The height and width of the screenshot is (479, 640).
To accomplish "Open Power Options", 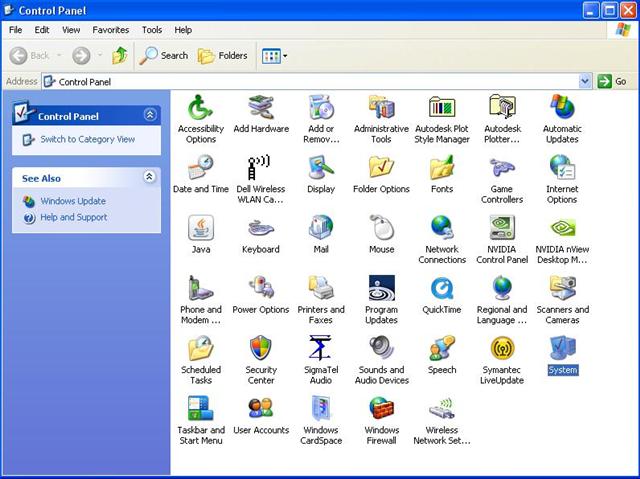I will pyautogui.click(x=261, y=295).
